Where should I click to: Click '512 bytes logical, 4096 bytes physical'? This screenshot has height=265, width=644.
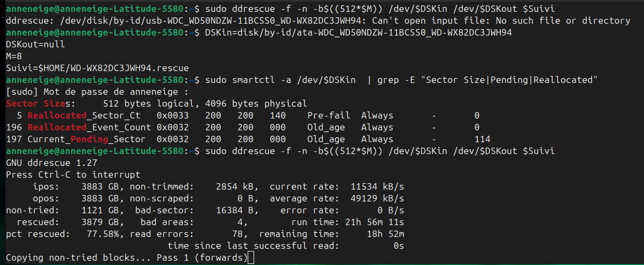tap(205, 103)
